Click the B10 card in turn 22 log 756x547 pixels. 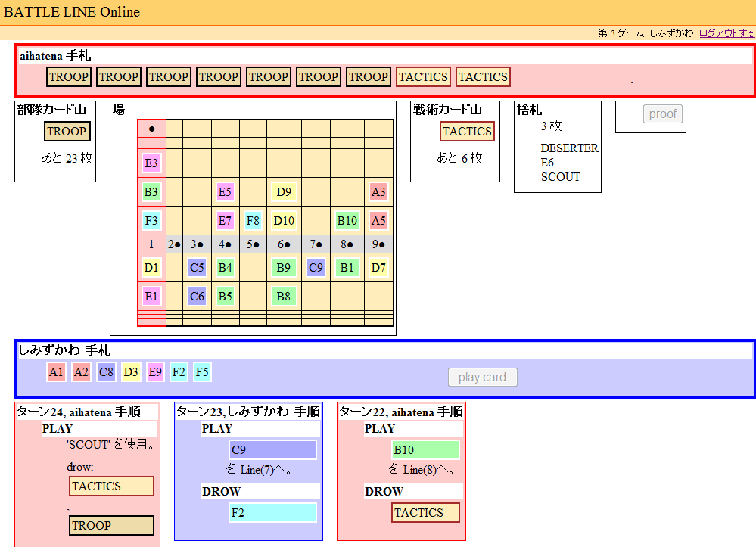pos(425,450)
